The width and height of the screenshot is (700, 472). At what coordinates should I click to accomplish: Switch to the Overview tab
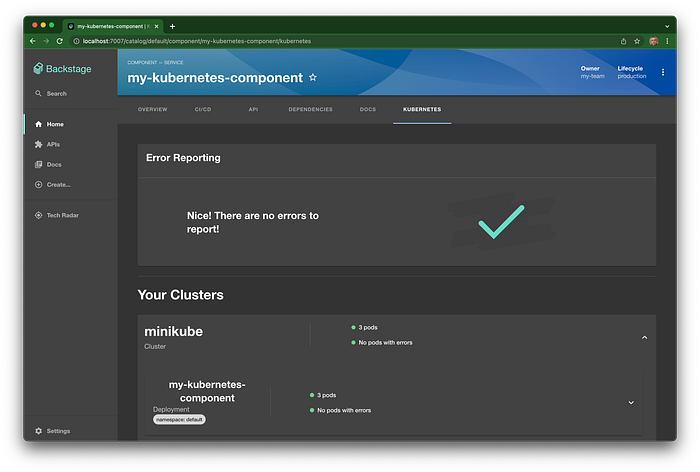click(x=152, y=109)
